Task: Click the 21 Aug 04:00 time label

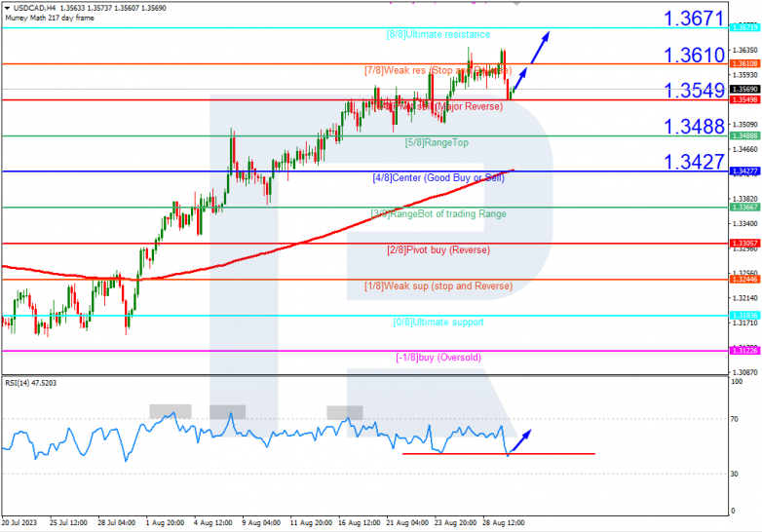Action: tap(407, 523)
